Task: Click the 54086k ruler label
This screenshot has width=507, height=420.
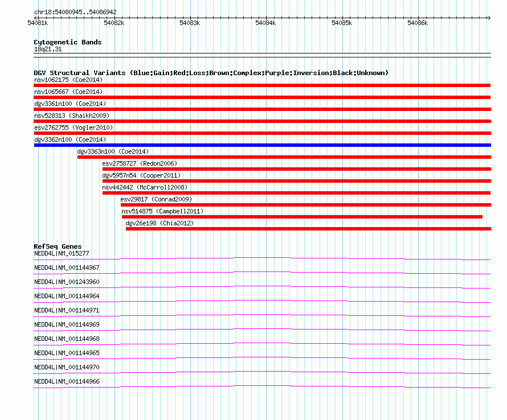Action: pyautogui.click(x=418, y=23)
